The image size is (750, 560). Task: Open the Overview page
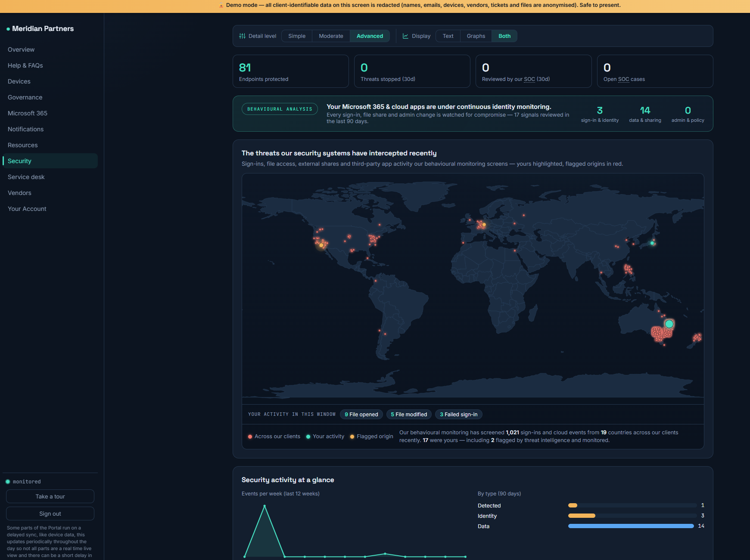tap(50, 50)
